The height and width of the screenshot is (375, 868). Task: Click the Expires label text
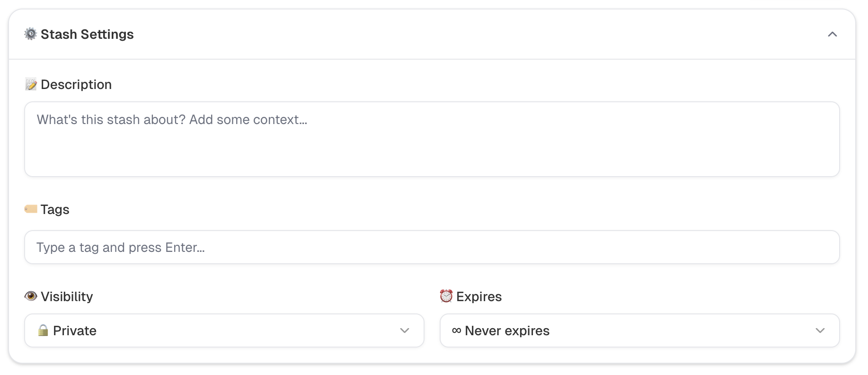[479, 296]
